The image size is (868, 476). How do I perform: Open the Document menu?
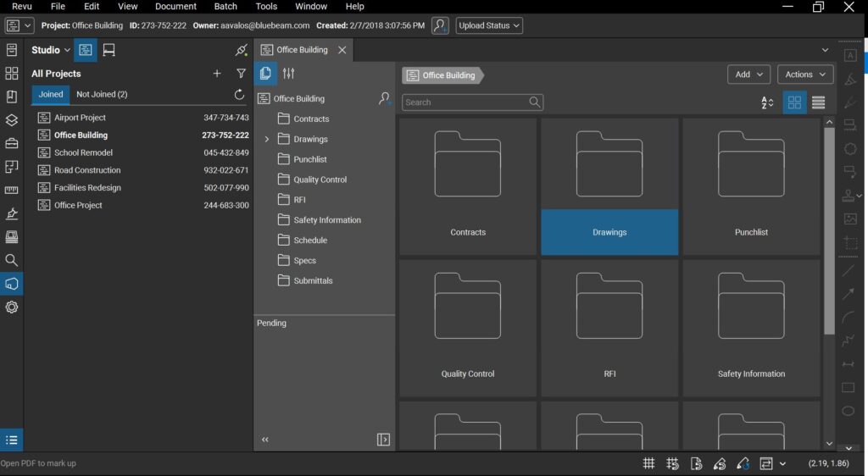click(x=175, y=7)
